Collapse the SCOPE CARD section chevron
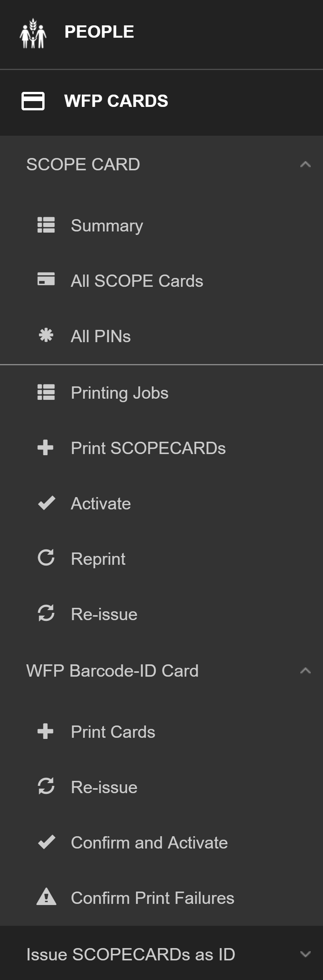The height and width of the screenshot is (980, 323). [305, 165]
